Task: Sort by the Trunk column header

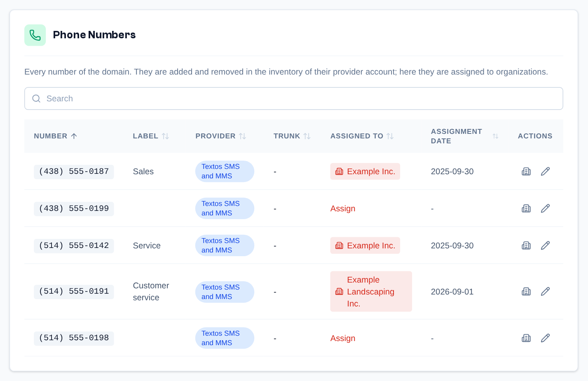Action: coord(292,136)
